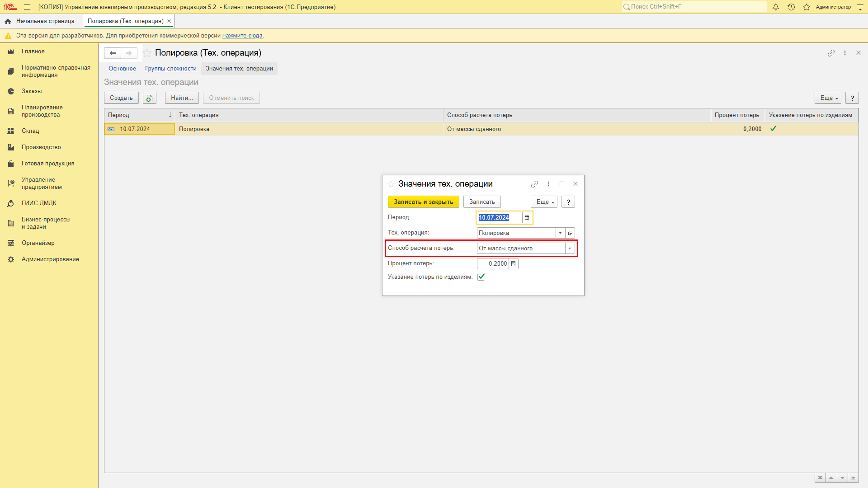The image size is (868, 488).
Task: Navigate back with the left arrow
Action: [x=113, y=53]
